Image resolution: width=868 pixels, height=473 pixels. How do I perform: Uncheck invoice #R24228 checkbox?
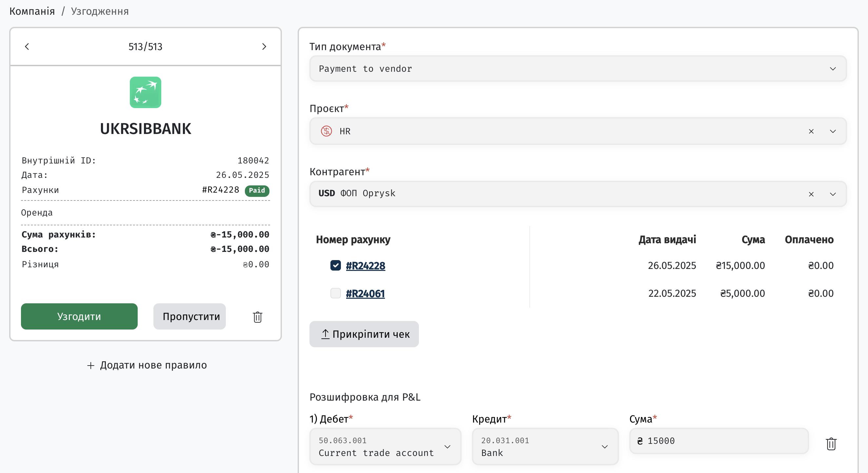[x=335, y=266]
